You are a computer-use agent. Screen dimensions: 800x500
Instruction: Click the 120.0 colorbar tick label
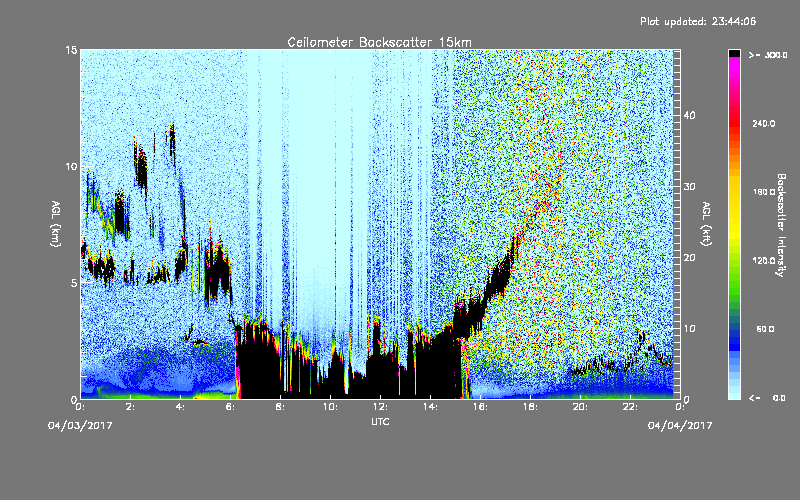tap(764, 261)
